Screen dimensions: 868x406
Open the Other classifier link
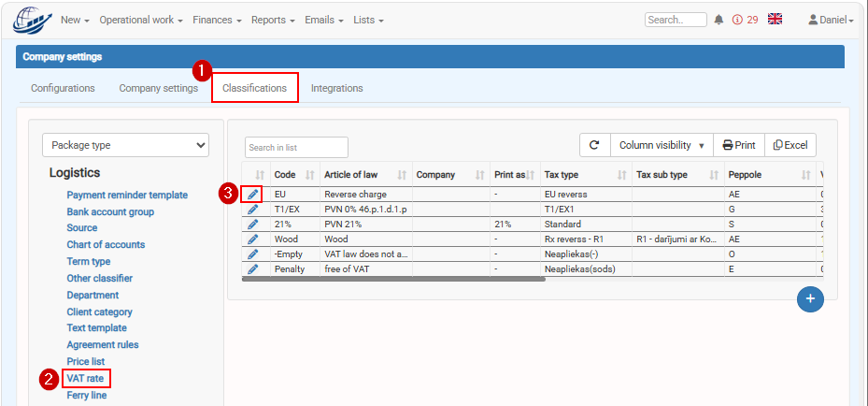100,278
